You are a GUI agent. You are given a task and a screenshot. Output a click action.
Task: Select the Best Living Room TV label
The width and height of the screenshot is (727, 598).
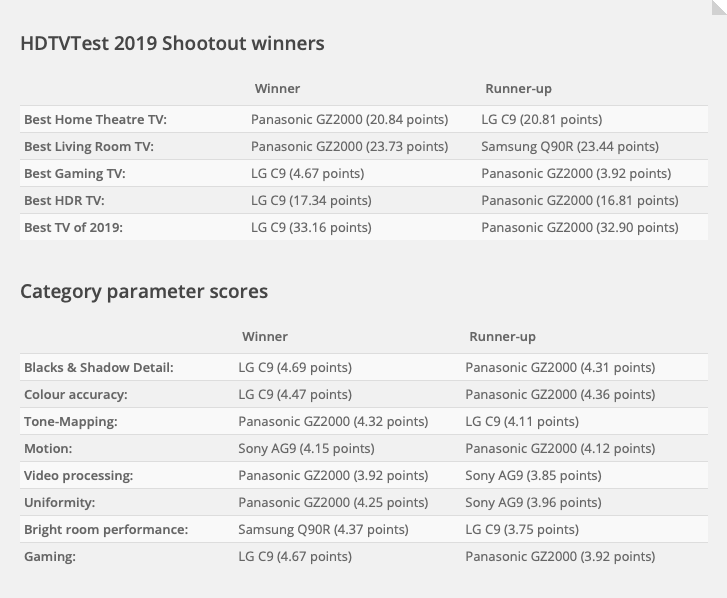tap(89, 147)
